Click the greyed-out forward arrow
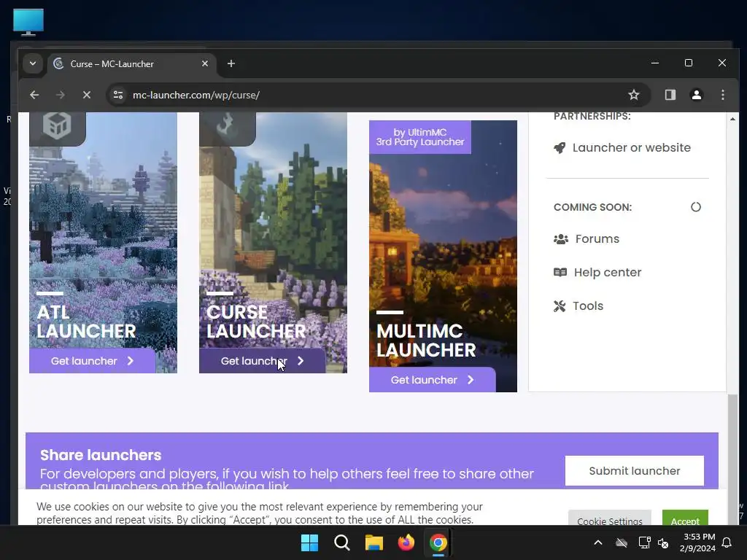This screenshot has width=747, height=560. click(60, 95)
